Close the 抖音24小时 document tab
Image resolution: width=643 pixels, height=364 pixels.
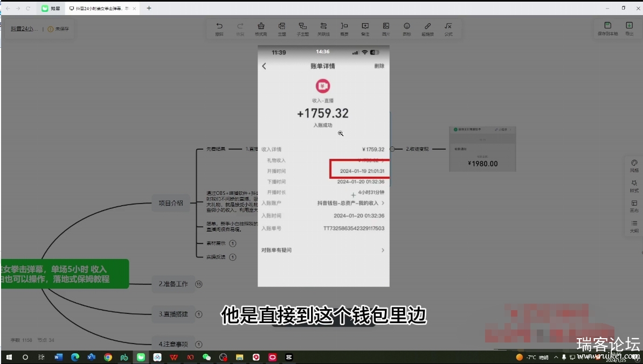(134, 8)
